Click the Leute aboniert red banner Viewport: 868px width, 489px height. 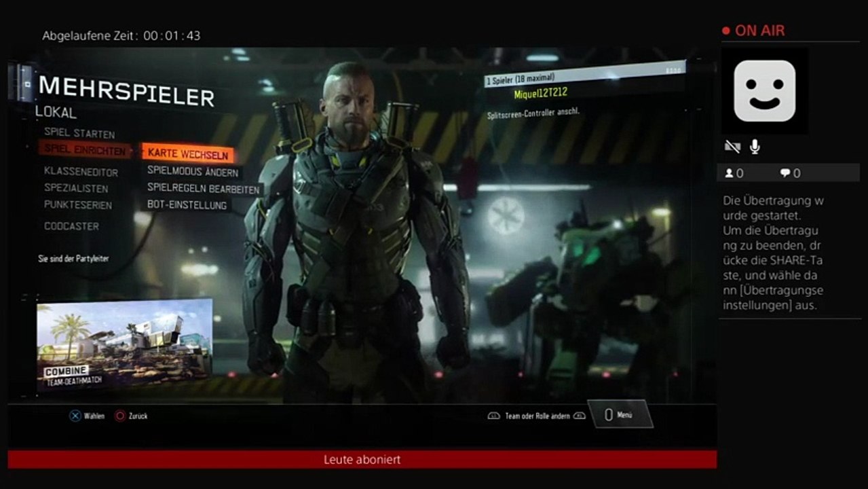[362, 459]
